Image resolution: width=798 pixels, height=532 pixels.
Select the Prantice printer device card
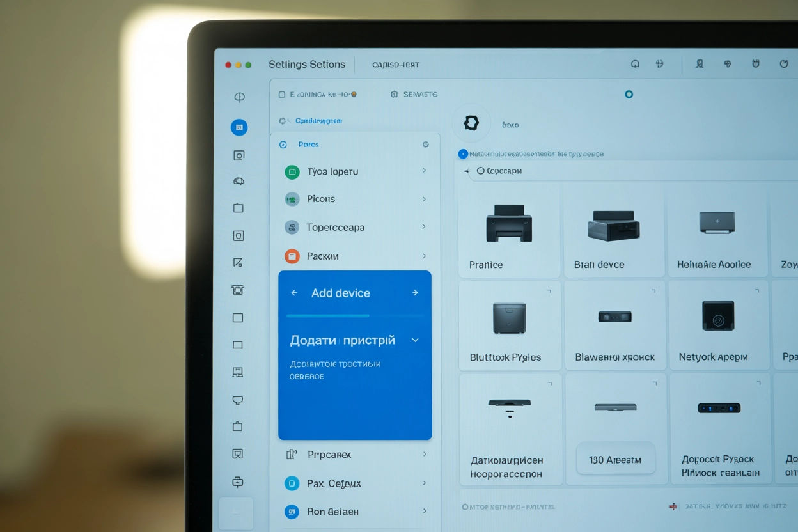point(510,231)
